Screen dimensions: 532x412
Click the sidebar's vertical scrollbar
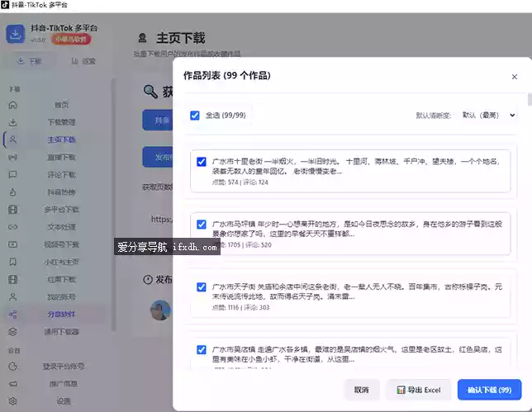coord(114,205)
